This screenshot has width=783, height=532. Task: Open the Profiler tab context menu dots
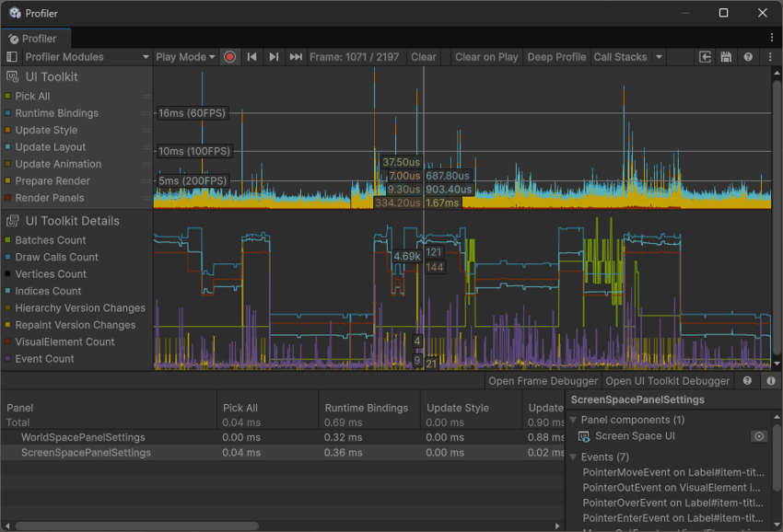[772, 38]
